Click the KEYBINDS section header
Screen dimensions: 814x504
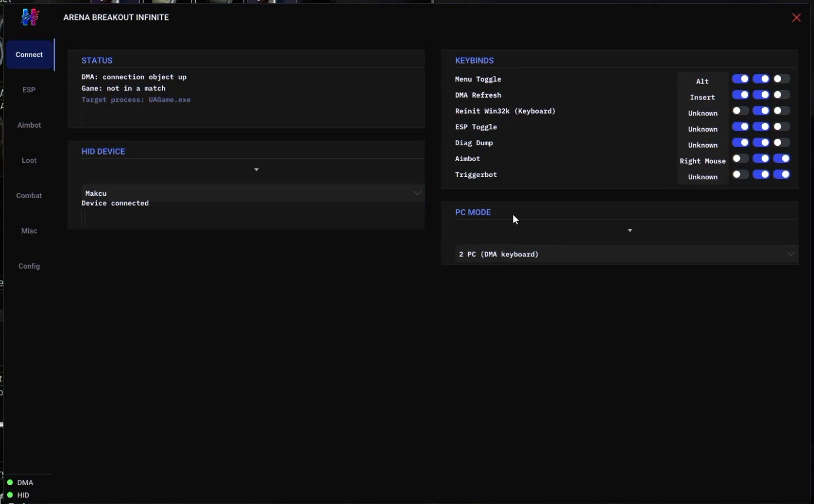[x=475, y=61]
